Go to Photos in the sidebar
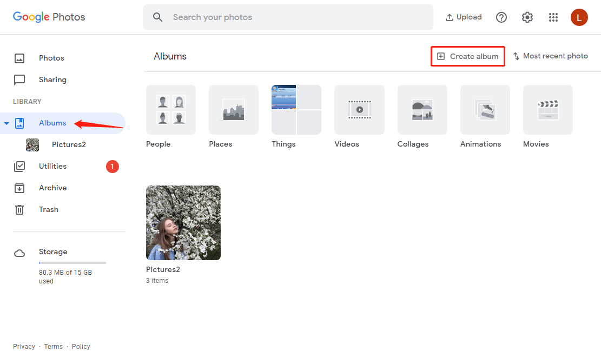Viewport: 601px width, 364px height. 51,58
